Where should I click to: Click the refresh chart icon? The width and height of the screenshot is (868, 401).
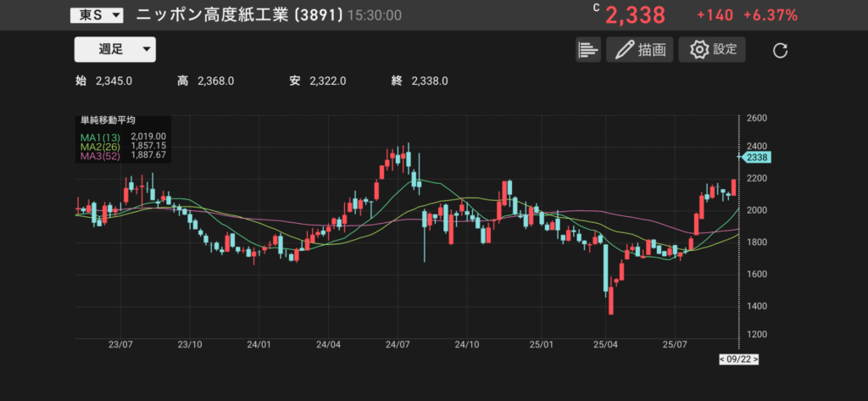coord(781,51)
